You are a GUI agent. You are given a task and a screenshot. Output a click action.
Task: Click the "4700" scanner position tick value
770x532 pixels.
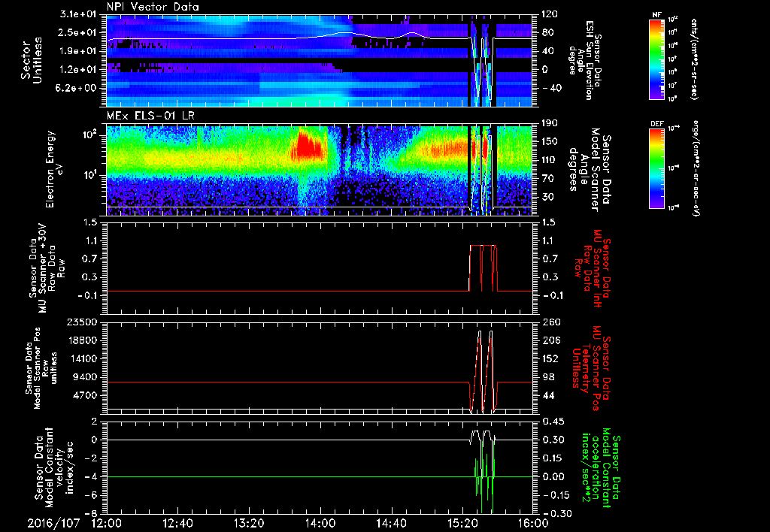click(x=86, y=395)
